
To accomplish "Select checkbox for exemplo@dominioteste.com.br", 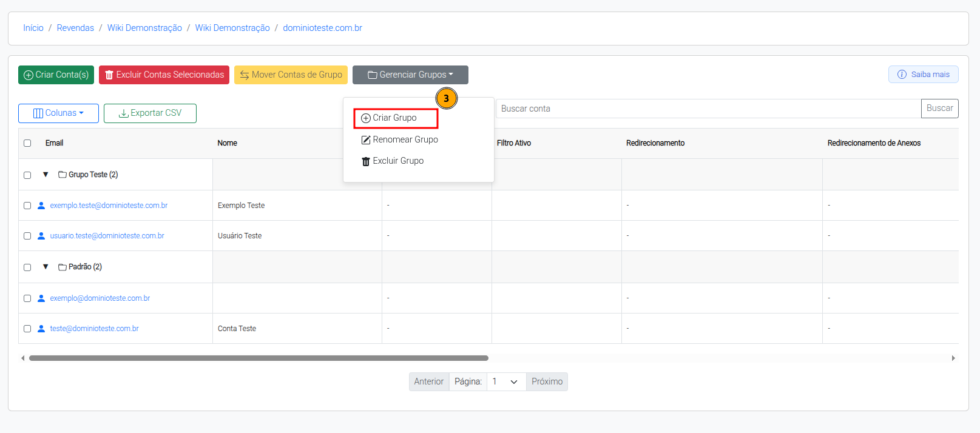I will click(x=27, y=298).
